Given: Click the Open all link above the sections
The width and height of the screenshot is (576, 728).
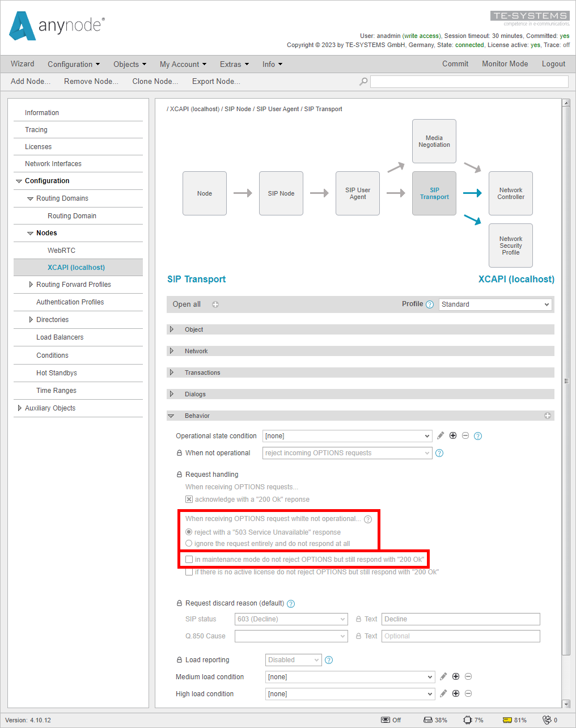Looking at the screenshot, I should [186, 304].
